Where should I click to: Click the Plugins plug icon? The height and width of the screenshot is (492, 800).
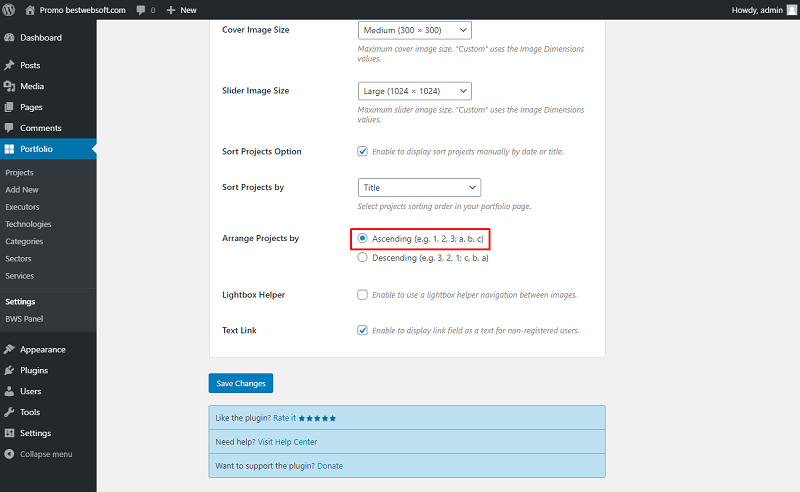(x=9, y=371)
